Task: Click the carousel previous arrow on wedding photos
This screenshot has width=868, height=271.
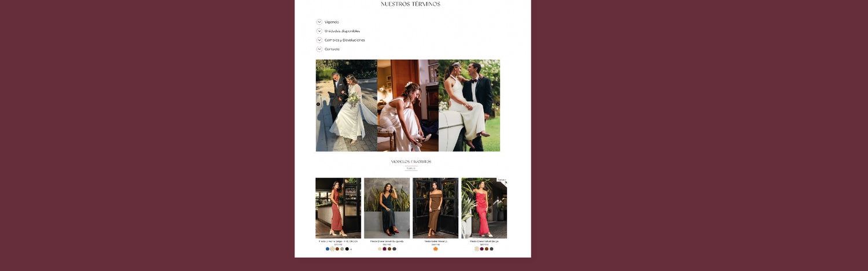Action: click(318, 105)
